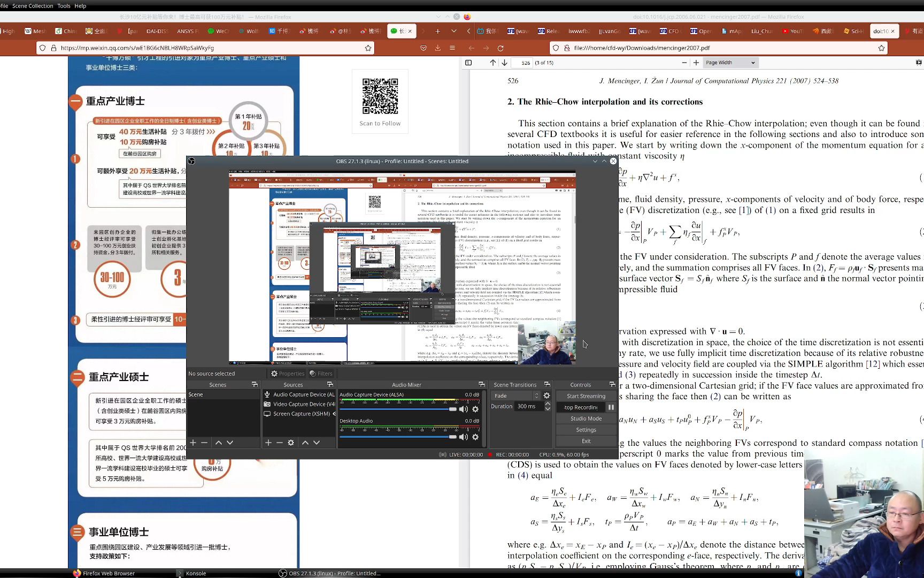Image resolution: width=924 pixels, height=578 pixels.
Task: Undock the Sources panel
Action: tap(330, 385)
